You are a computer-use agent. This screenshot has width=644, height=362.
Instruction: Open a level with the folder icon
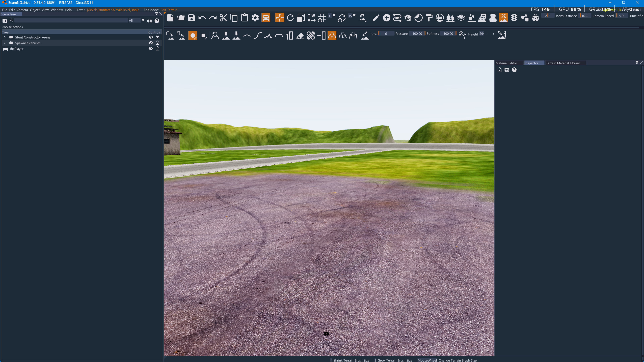(x=181, y=18)
